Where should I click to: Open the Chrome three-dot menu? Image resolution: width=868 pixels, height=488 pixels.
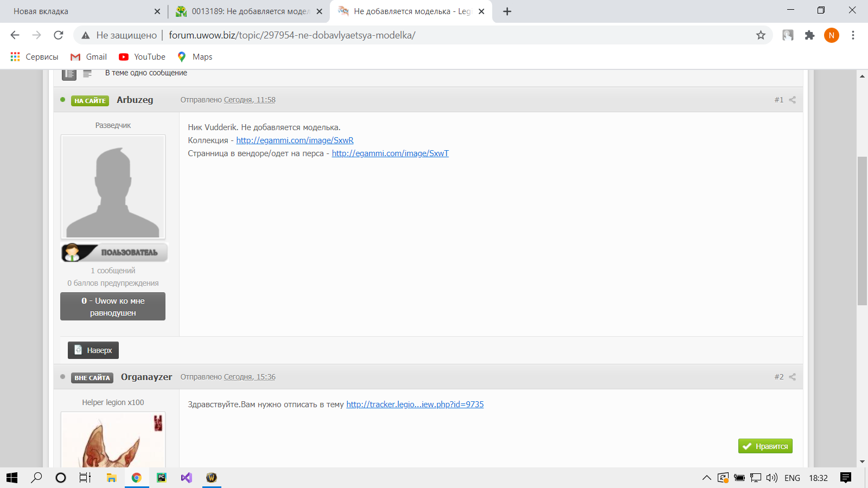[x=853, y=35]
